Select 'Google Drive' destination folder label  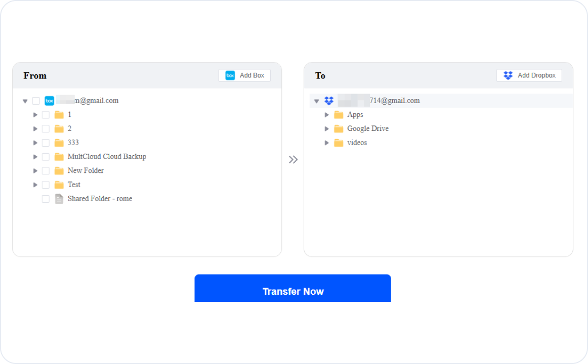(368, 128)
